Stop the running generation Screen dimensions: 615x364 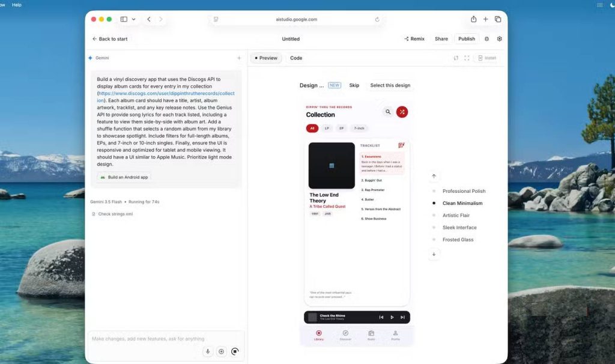235,351
